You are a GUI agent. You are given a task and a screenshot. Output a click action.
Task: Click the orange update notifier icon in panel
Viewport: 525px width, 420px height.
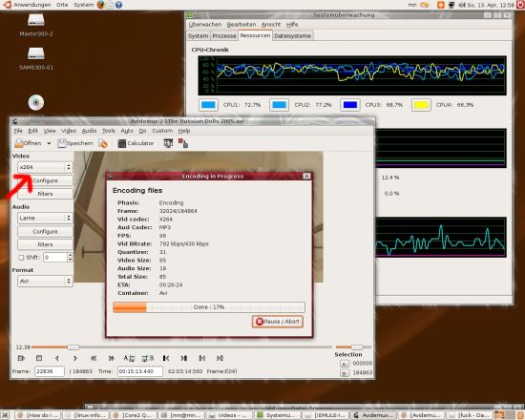441,5
